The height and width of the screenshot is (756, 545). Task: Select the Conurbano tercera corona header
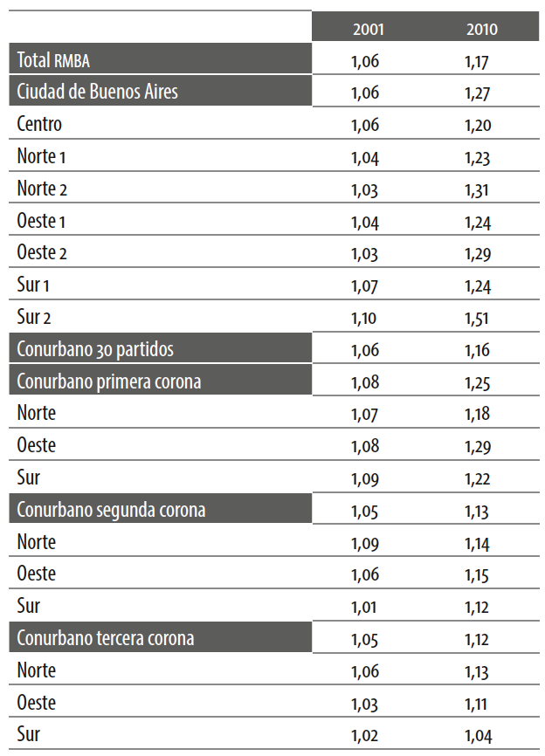coord(106,638)
